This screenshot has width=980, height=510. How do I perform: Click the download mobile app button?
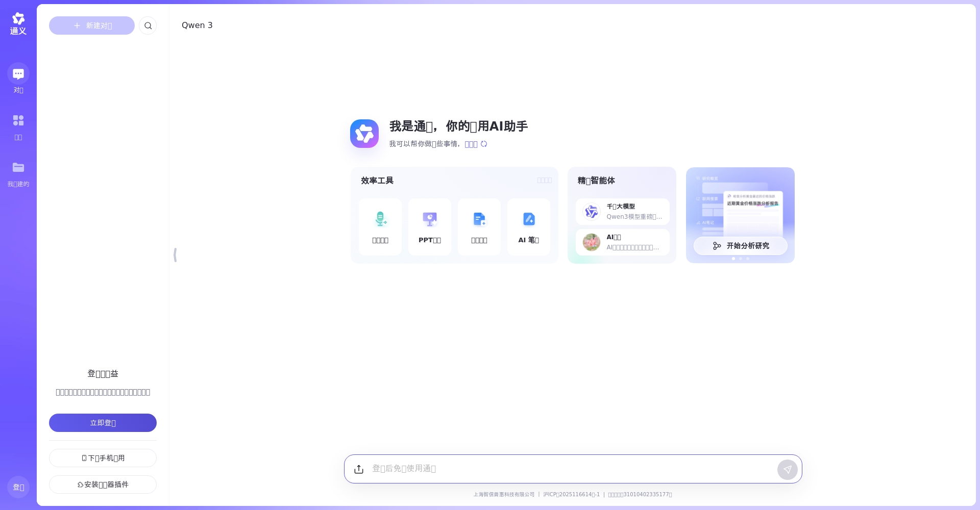[103, 458]
